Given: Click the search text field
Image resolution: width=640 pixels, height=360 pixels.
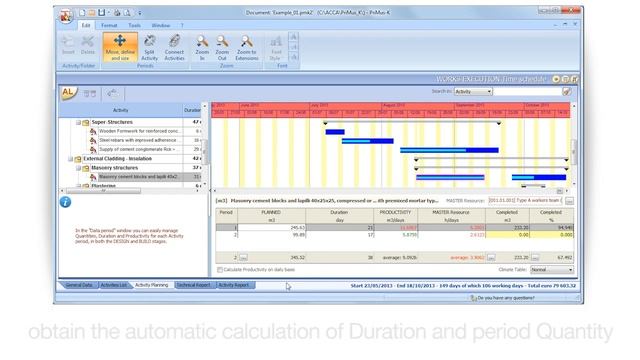Looking at the screenshot, I should pyautogui.click(x=527, y=92).
